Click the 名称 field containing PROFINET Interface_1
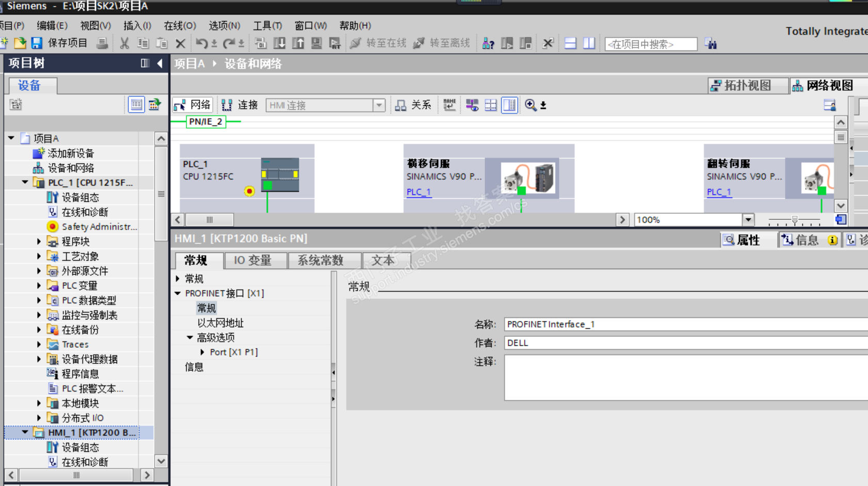868x486 pixels. [686, 325]
